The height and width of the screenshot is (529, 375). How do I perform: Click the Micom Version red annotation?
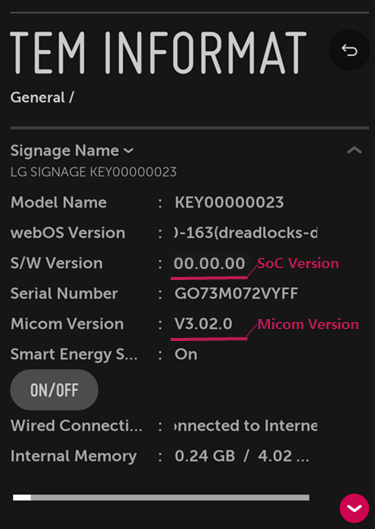pyautogui.click(x=308, y=324)
